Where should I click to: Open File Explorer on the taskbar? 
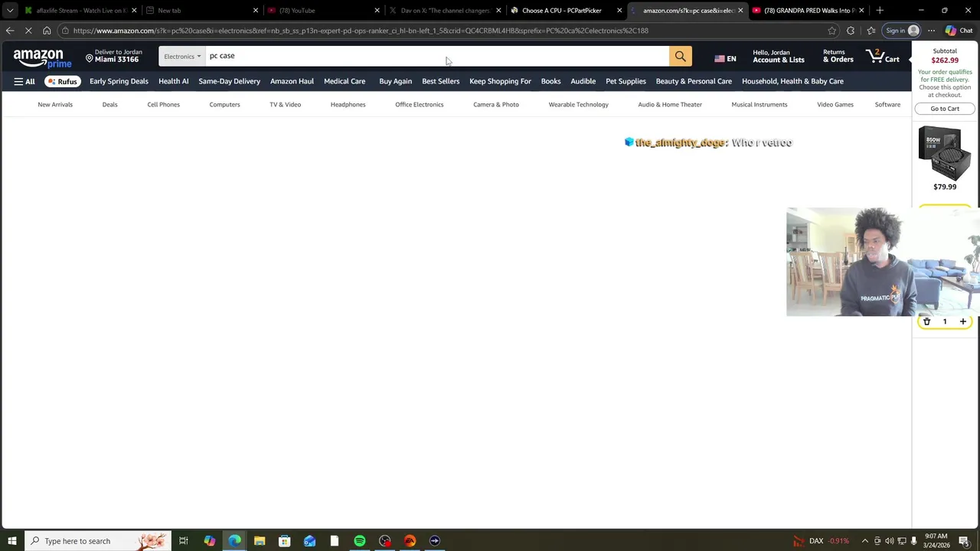(260, 541)
